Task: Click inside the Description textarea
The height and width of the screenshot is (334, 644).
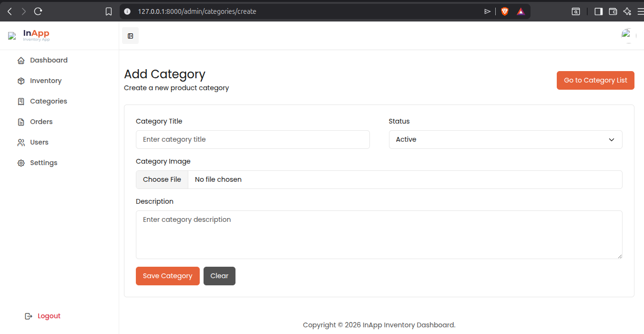Action: (379, 235)
